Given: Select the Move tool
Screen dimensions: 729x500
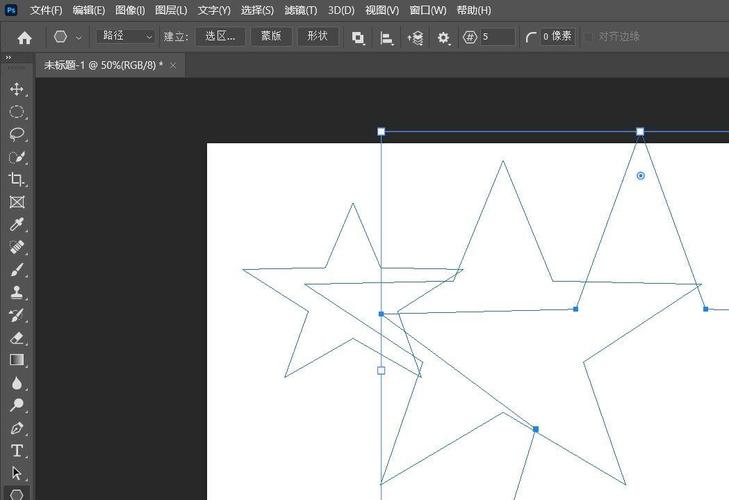Looking at the screenshot, I should pos(17,89).
